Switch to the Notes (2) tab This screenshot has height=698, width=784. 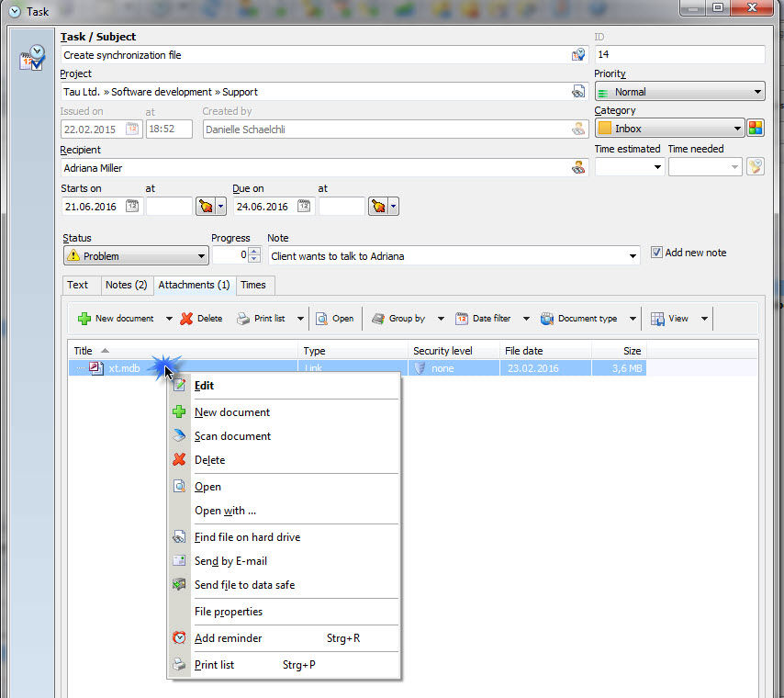click(126, 285)
